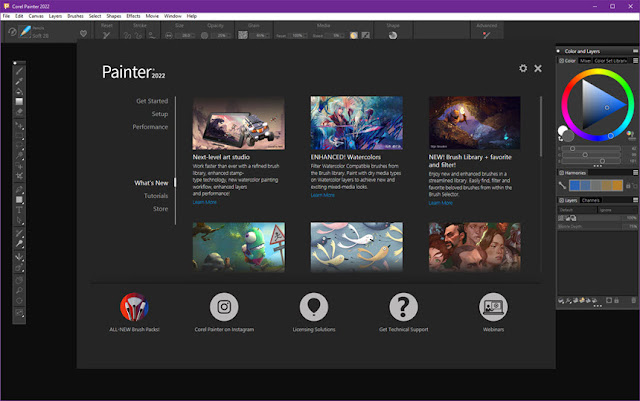This screenshot has width=640, height=401.
Task: Select the Eraser tool
Action: point(19,111)
